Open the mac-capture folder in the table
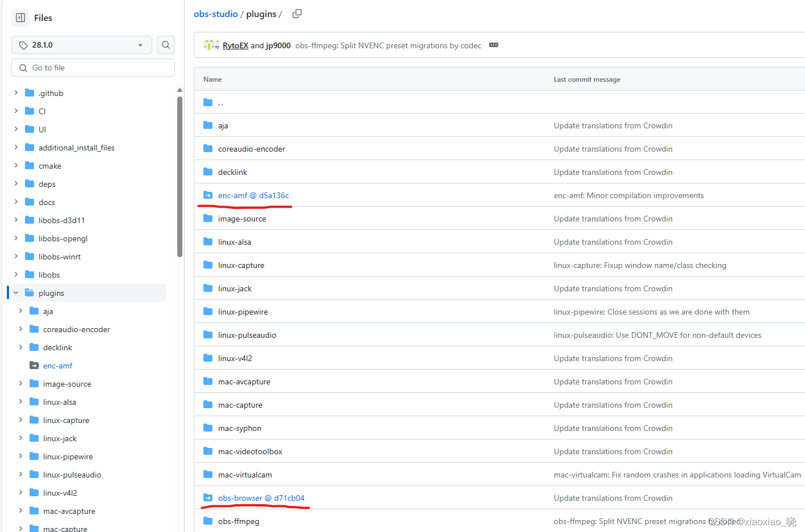 tap(240, 405)
